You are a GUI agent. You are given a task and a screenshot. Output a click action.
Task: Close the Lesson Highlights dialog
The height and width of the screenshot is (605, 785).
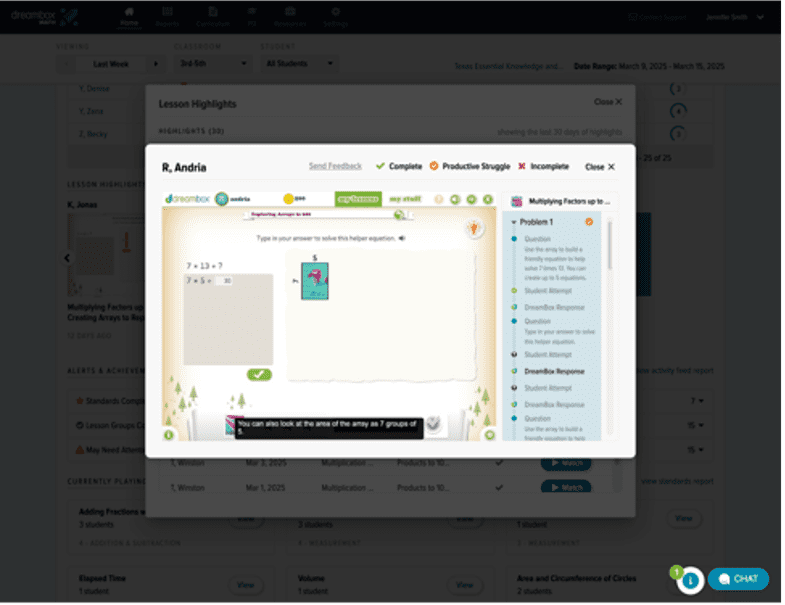pos(608,102)
